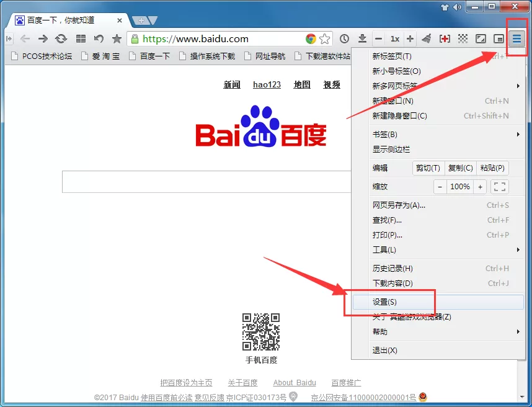Open a new tab with plus button

coord(141,20)
